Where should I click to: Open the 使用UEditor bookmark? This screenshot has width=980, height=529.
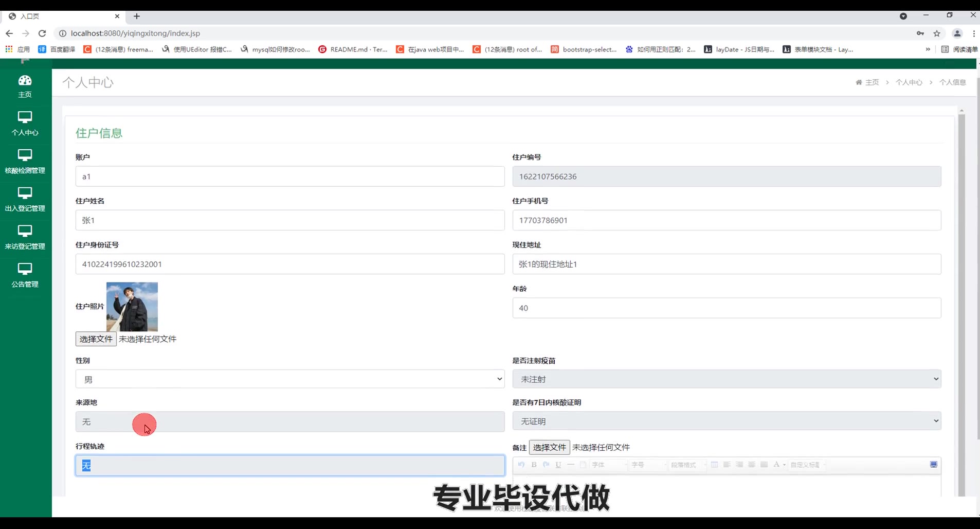coord(197,49)
